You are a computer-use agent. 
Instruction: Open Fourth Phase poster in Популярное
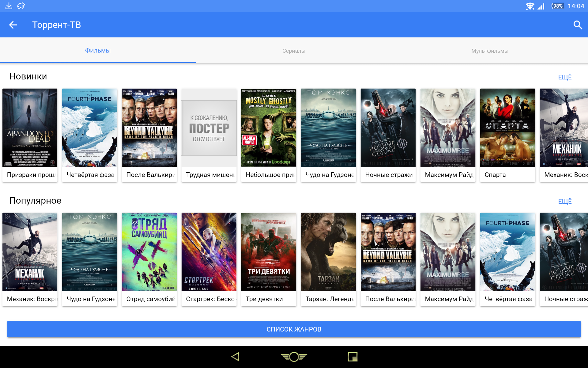(x=507, y=252)
